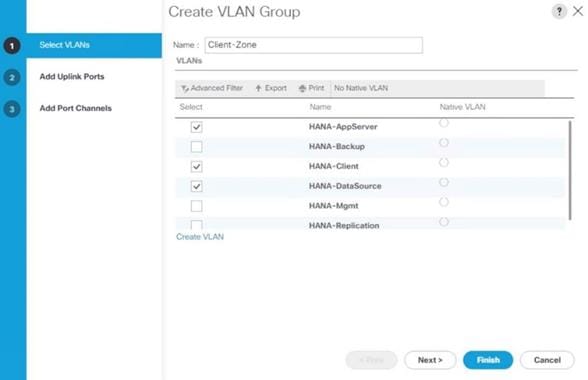Click the Finish button
This screenshot has width=588, height=380.
point(488,360)
